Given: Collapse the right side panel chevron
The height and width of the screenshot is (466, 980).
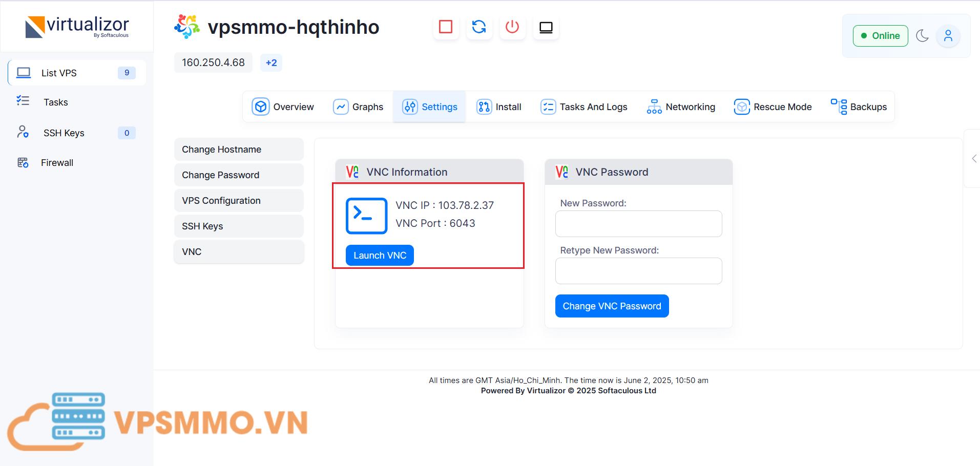Looking at the screenshot, I should 974,159.
